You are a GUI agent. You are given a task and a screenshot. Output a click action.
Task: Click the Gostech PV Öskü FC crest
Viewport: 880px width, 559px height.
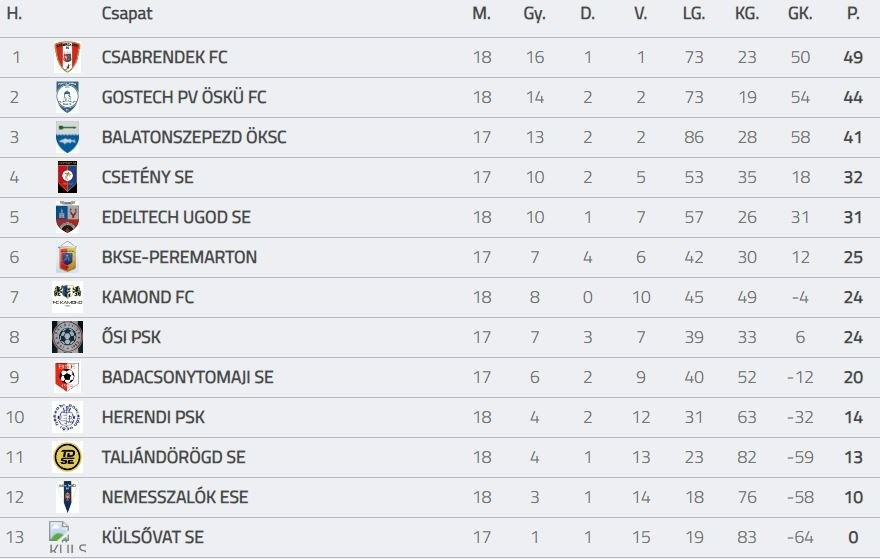[x=67, y=97]
